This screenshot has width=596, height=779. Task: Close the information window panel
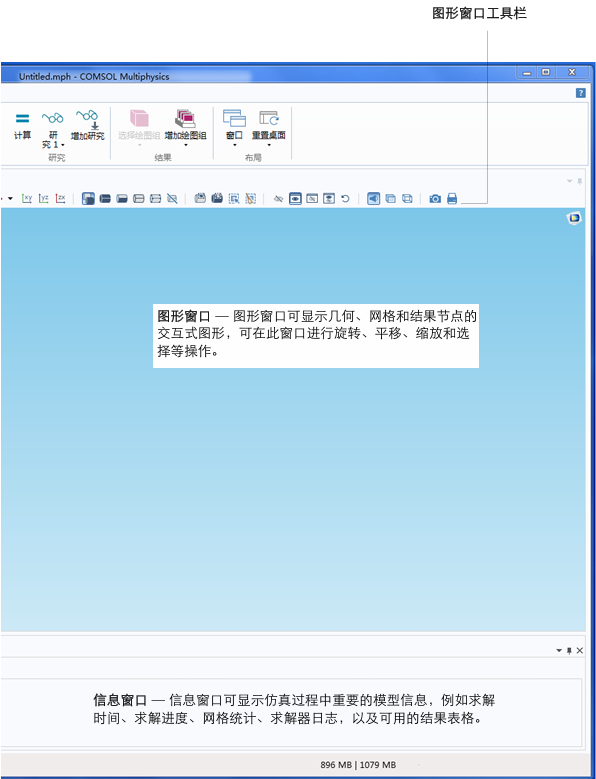click(x=580, y=650)
